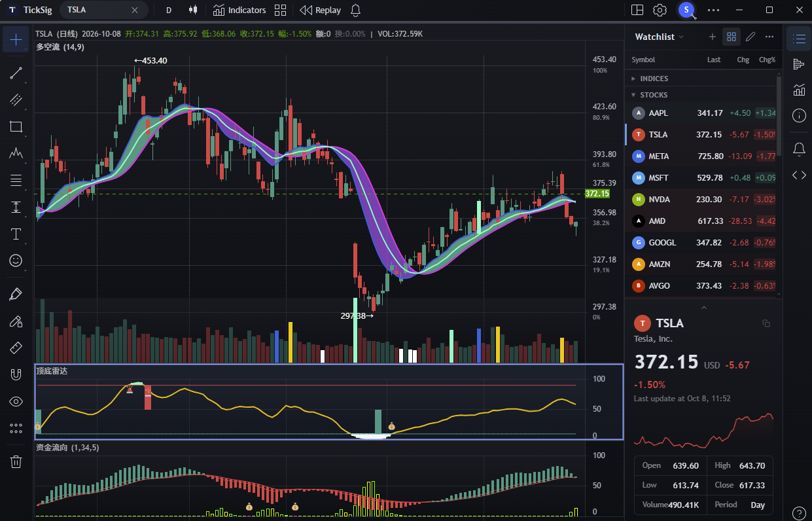Select AMD in the watchlist
The width and height of the screenshot is (812, 521).
[x=701, y=221]
